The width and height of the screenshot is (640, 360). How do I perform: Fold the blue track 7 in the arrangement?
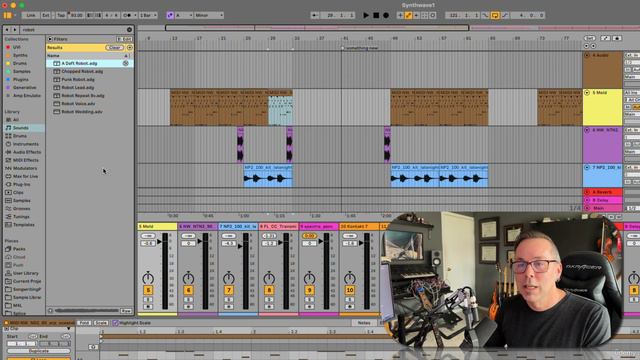pyautogui.click(x=587, y=168)
